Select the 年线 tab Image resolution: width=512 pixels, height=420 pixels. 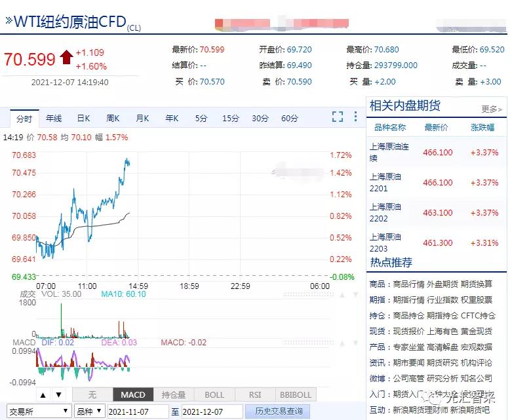point(54,119)
